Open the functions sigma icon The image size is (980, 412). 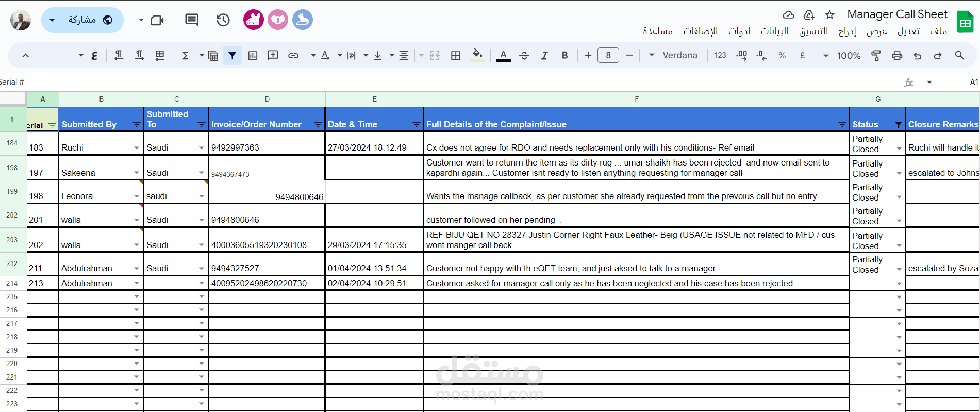pyautogui.click(x=185, y=55)
